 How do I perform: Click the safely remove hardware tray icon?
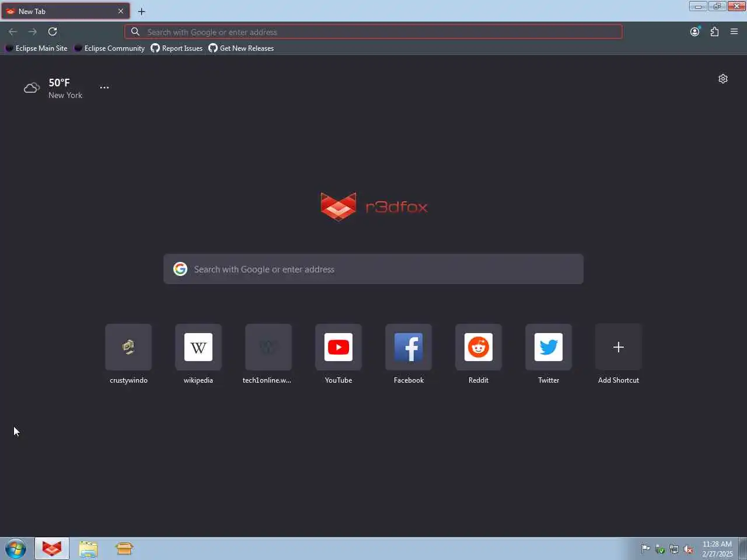660,549
